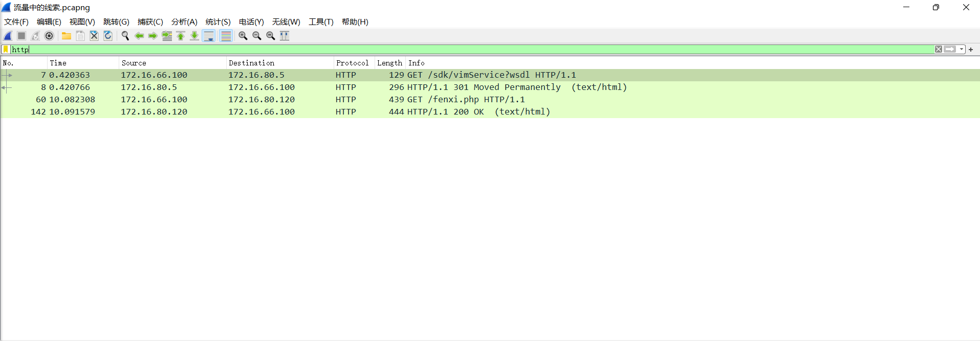The image size is (980, 341).
Task: Toggle packet list colorization
Action: click(226, 36)
